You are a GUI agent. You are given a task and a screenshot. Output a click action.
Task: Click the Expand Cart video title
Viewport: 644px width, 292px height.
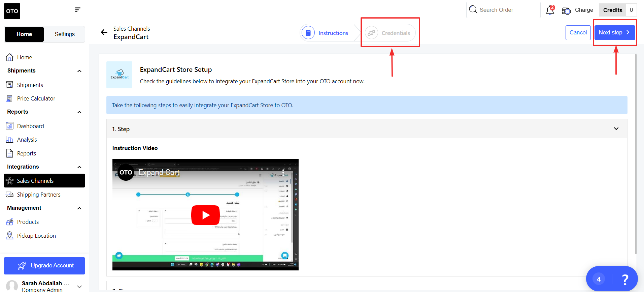[159, 172]
